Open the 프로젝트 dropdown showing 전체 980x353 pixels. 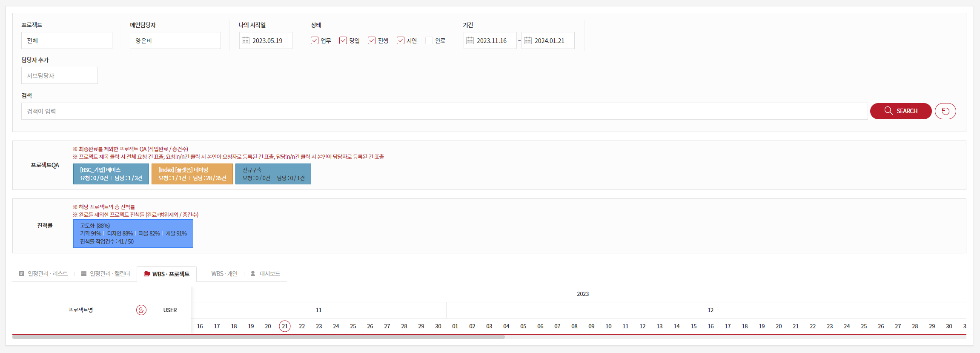pos(67,40)
